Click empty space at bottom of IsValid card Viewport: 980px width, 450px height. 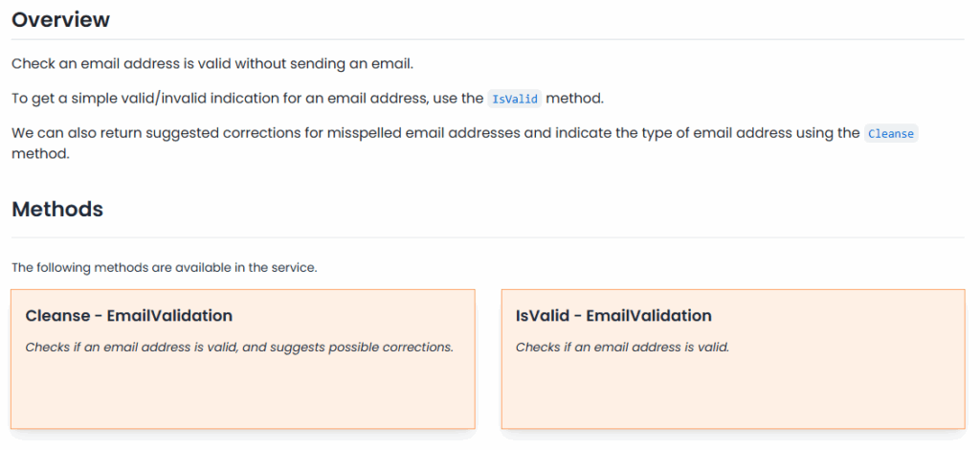click(x=733, y=397)
